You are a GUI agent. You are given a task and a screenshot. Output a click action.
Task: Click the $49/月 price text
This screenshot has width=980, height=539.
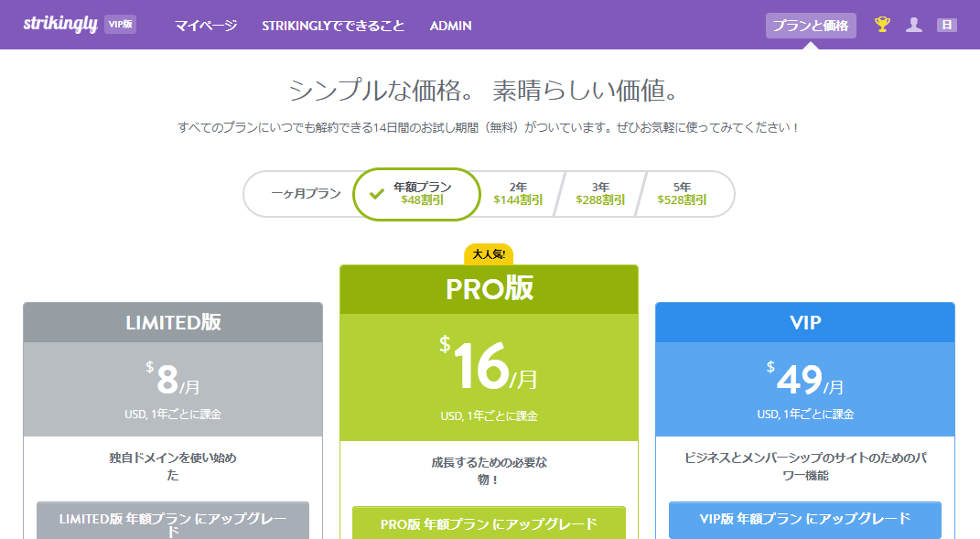[x=805, y=379]
